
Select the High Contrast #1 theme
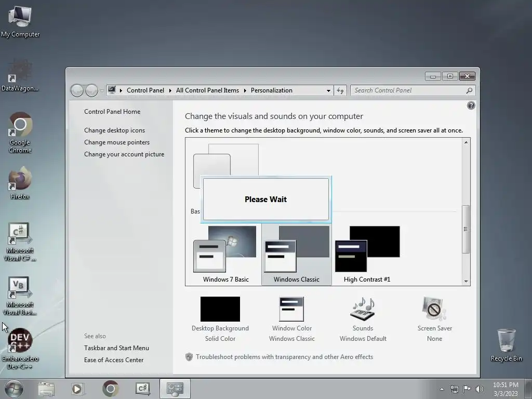click(x=367, y=255)
